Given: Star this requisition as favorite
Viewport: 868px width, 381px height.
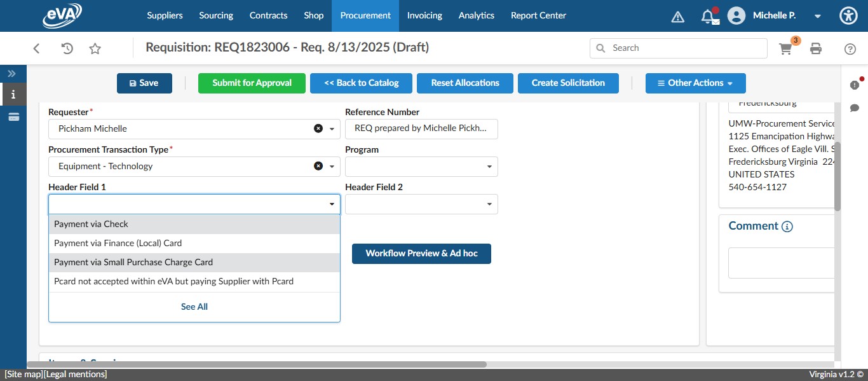Looking at the screenshot, I should click(94, 48).
